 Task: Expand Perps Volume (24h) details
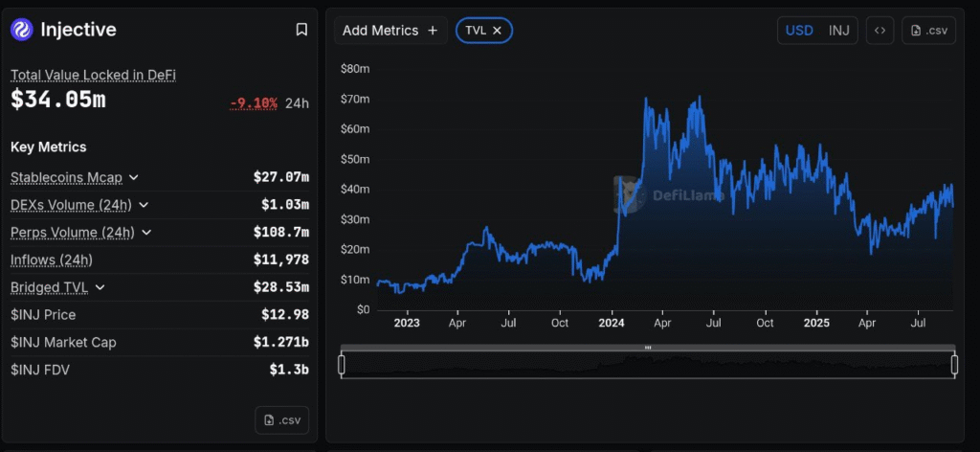point(145,233)
